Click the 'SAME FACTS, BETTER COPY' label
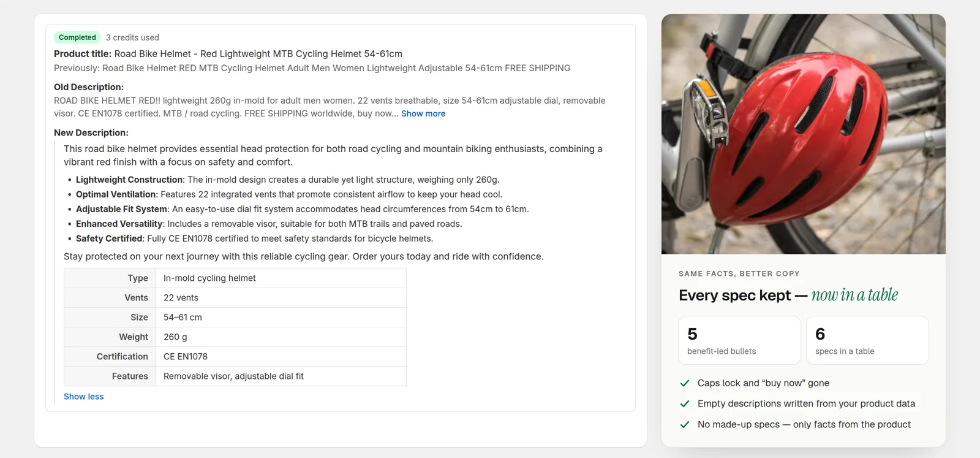This screenshot has height=458, width=980. coord(739,274)
